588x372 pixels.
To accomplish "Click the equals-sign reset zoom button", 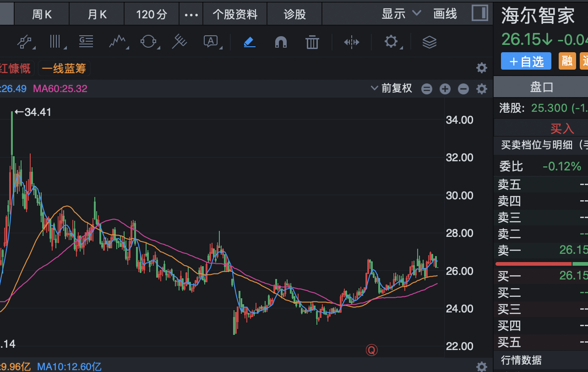I will point(427,89).
